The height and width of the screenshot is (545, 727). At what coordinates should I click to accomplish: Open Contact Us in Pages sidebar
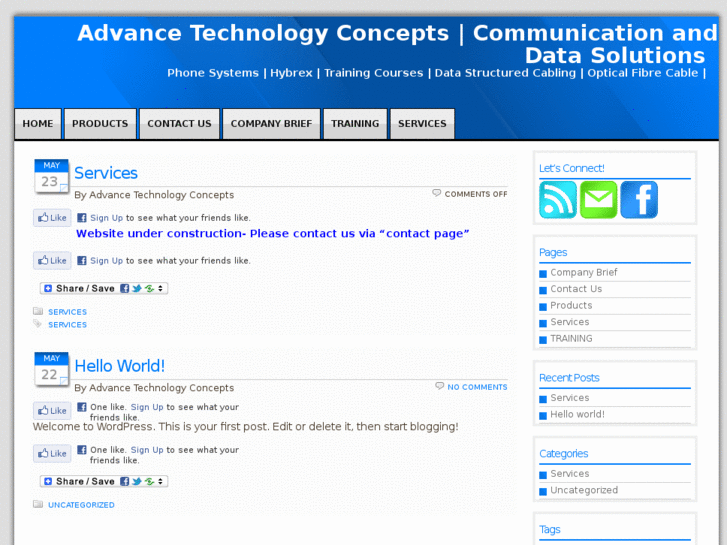[576, 289]
